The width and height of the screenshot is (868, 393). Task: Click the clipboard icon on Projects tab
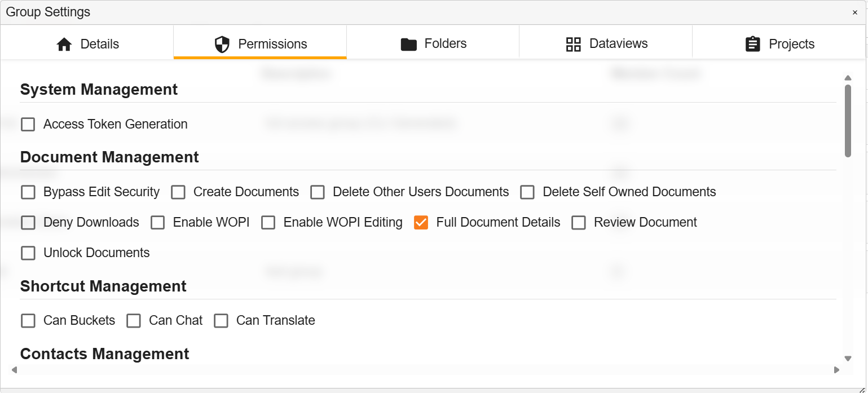(x=753, y=43)
